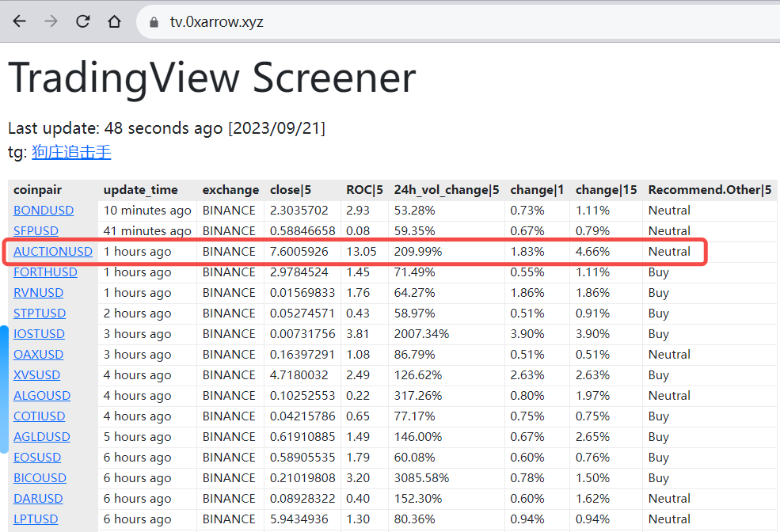
Task: Click the '5 hours ago' cell for AGLDUSD
Action: [x=137, y=437]
